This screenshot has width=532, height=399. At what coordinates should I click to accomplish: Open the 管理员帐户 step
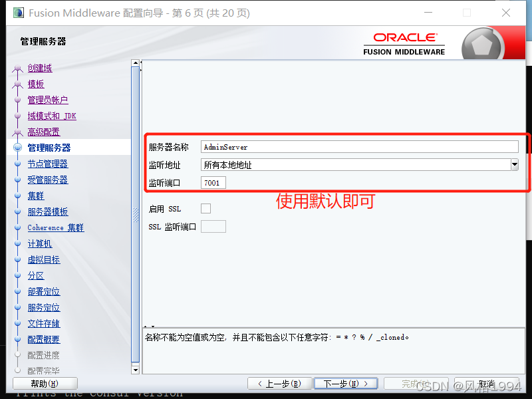tap(48, 100)
